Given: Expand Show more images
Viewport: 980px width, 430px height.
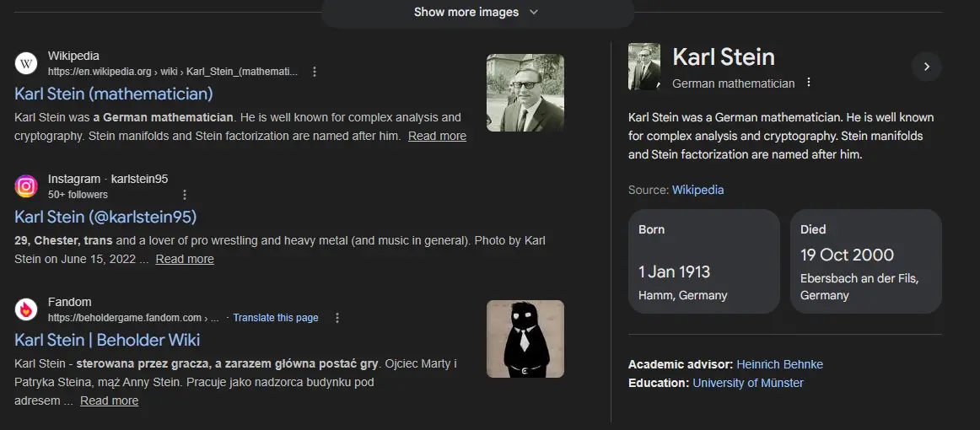Looking at the screenshot, I should [x=477, y=12].
